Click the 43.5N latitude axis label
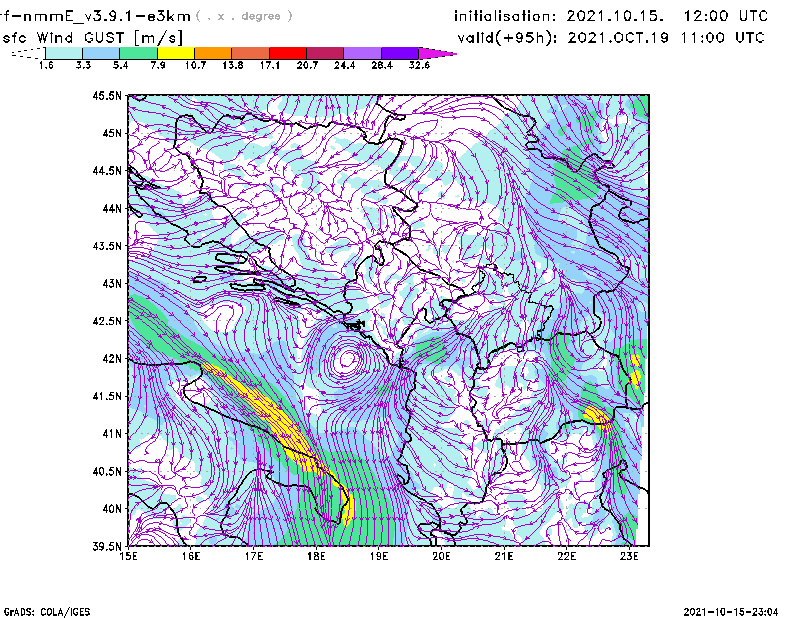Image resolution: width=800 pixels, height=618 pixels. pos(107,246)
